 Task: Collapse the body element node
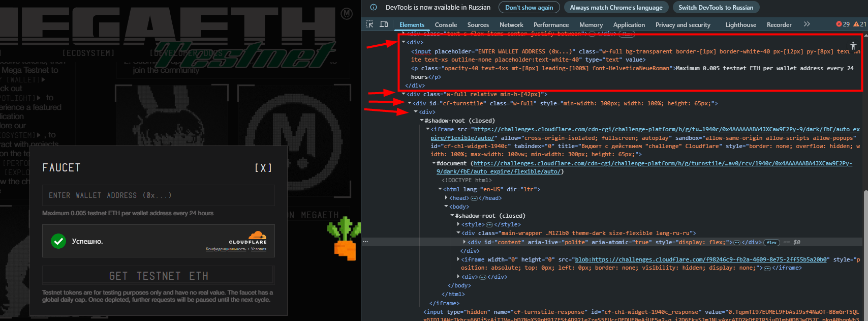click(446, 207)
